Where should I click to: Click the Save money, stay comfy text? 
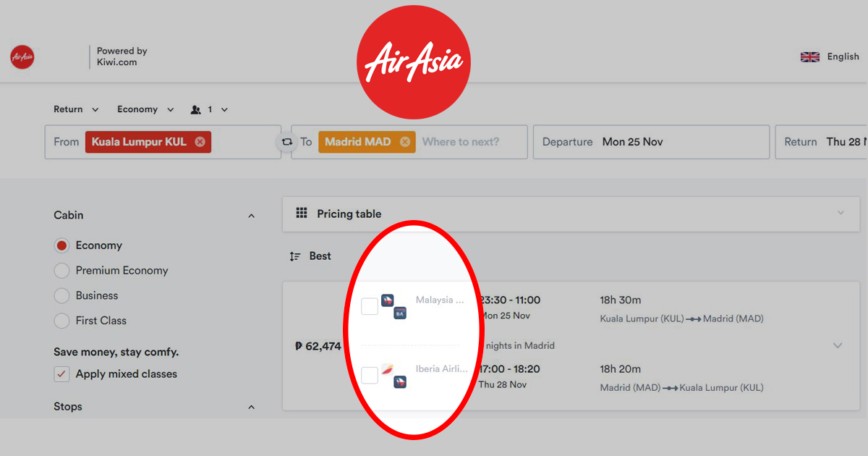click(116, 352)
